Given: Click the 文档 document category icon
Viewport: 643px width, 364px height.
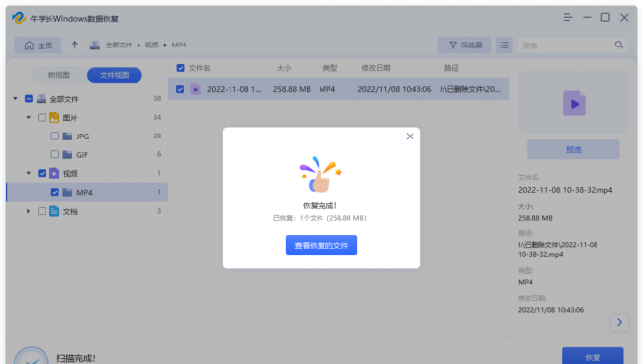Looking at the screenshot, I should pyautogui.click(x=54, y=211).
